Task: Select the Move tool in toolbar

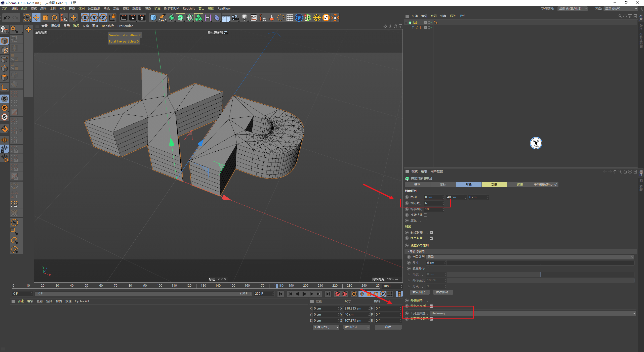Action: point(36,18)
